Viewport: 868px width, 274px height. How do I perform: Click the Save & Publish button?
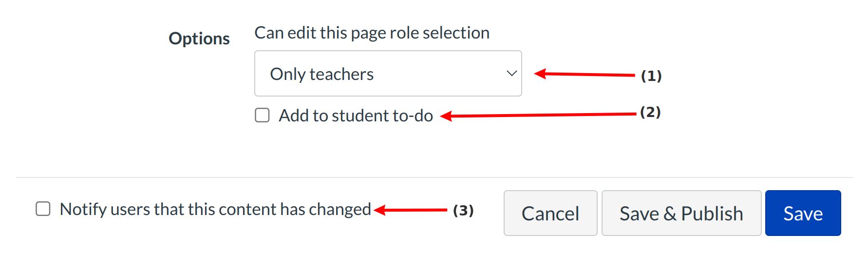pos(681,214)
